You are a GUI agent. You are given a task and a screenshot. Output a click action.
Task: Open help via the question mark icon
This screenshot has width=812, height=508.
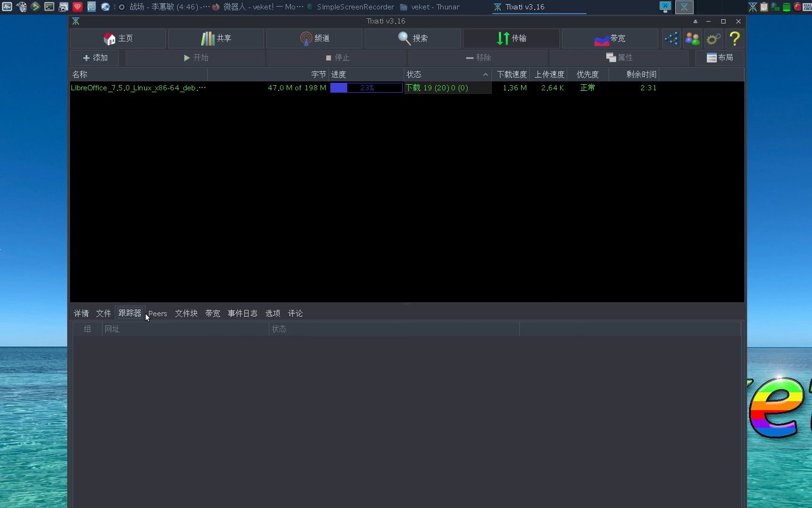point(734,39)
